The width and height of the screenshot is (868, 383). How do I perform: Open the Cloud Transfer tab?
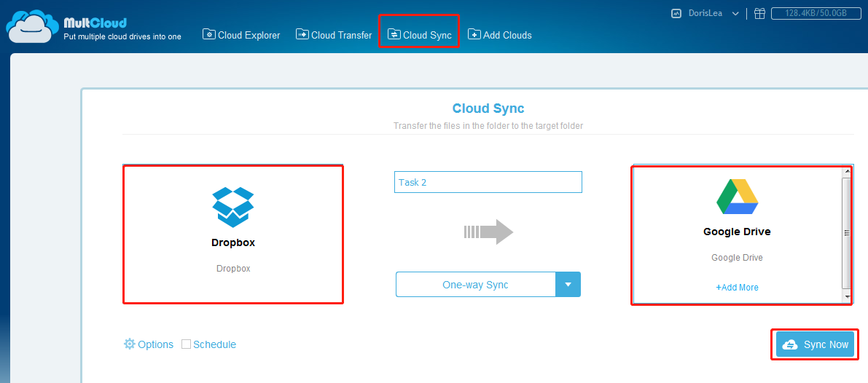(334, 35)
